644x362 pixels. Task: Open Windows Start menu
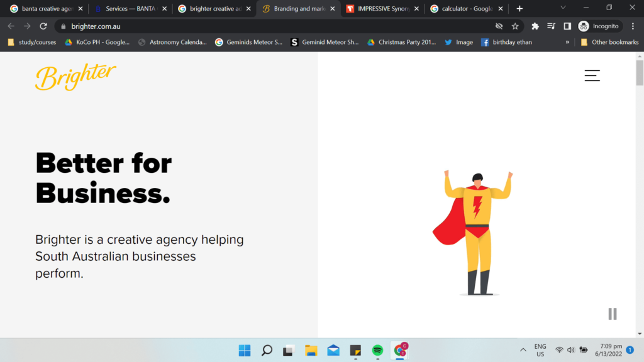(x=245, y=350)
